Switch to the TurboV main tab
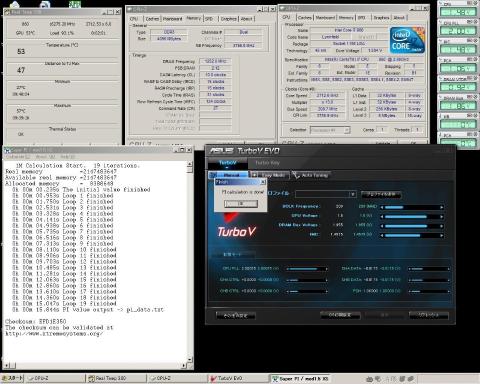The width and height of the screenshot is (480, 384). tap(228, 163)
